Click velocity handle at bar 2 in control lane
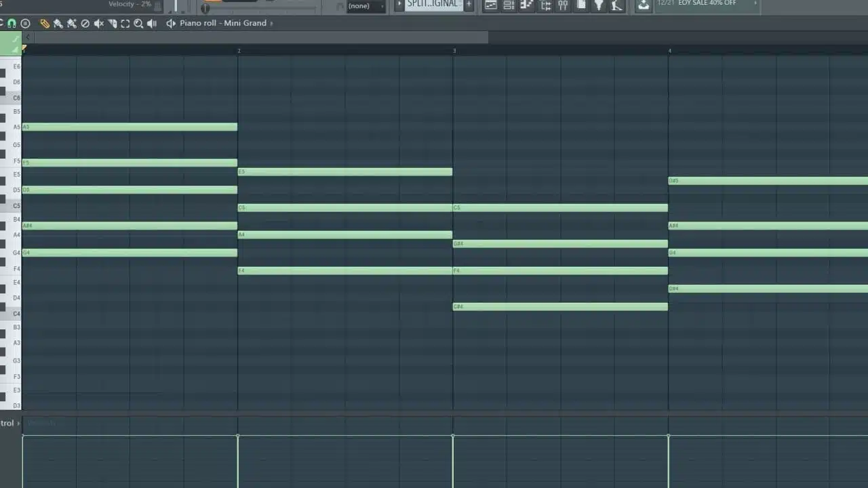 [237, 436]
